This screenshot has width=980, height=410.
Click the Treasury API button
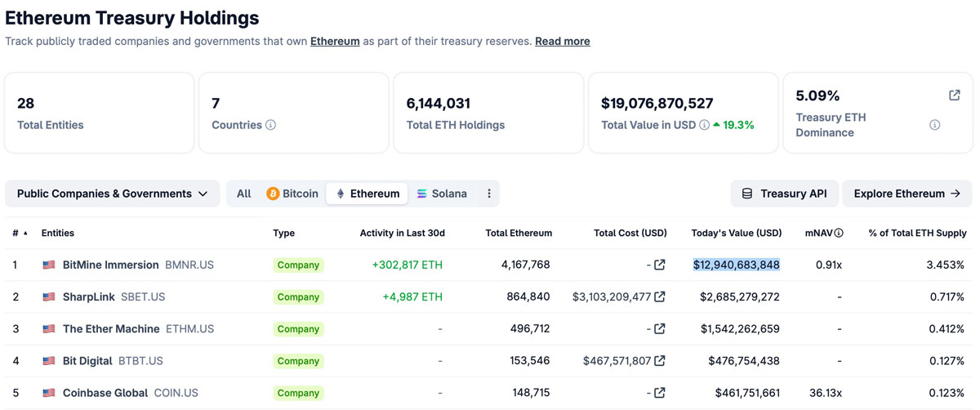[x=784, y=194]
